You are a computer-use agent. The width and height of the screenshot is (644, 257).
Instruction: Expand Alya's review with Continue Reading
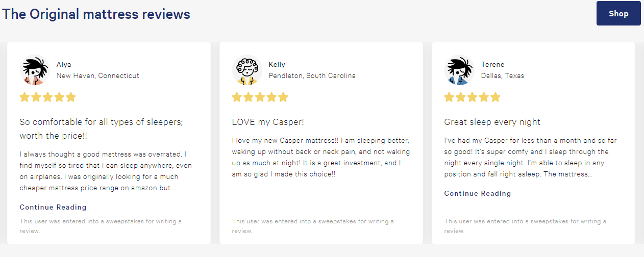coord(53,207)
